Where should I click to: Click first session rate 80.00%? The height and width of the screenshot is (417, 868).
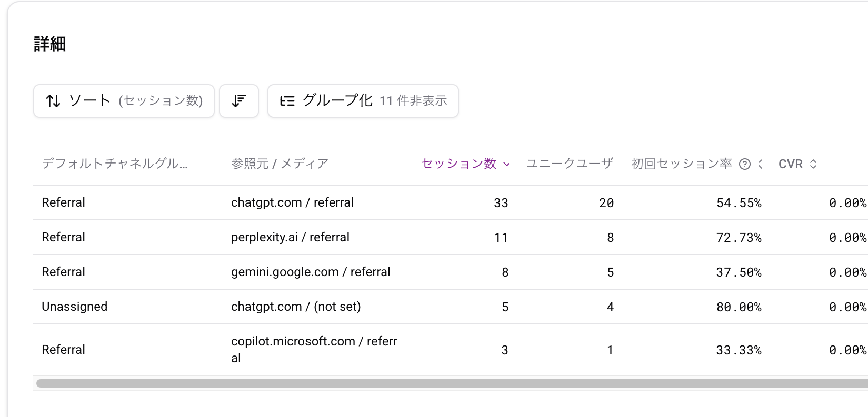(x=739, y=307)
